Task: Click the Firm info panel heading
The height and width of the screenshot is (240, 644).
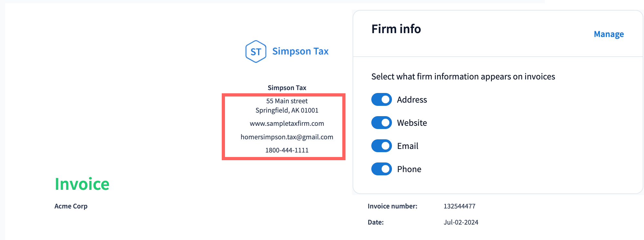Action: point(396,29)
